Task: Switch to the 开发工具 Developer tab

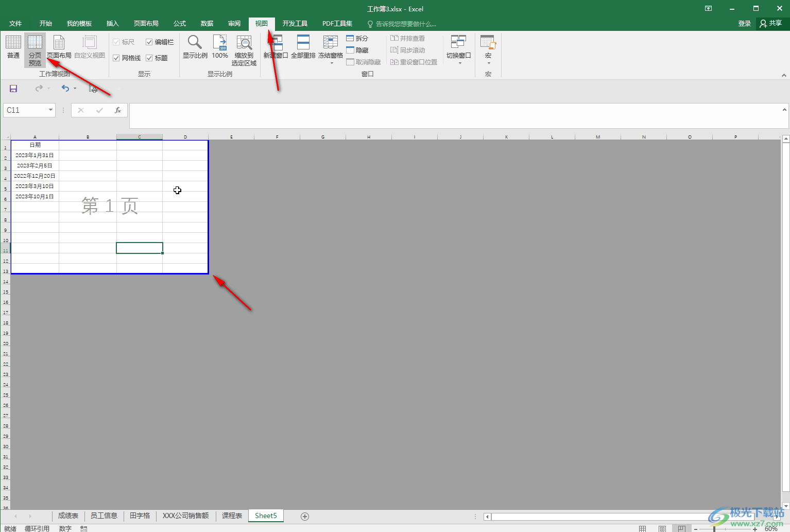Action: 295,24
